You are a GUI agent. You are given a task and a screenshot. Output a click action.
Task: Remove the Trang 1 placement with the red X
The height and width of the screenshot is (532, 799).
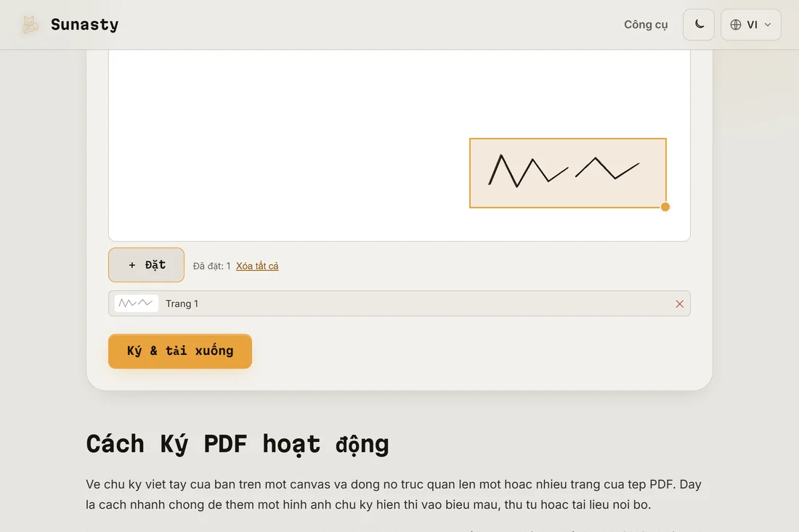click(679, 304)
